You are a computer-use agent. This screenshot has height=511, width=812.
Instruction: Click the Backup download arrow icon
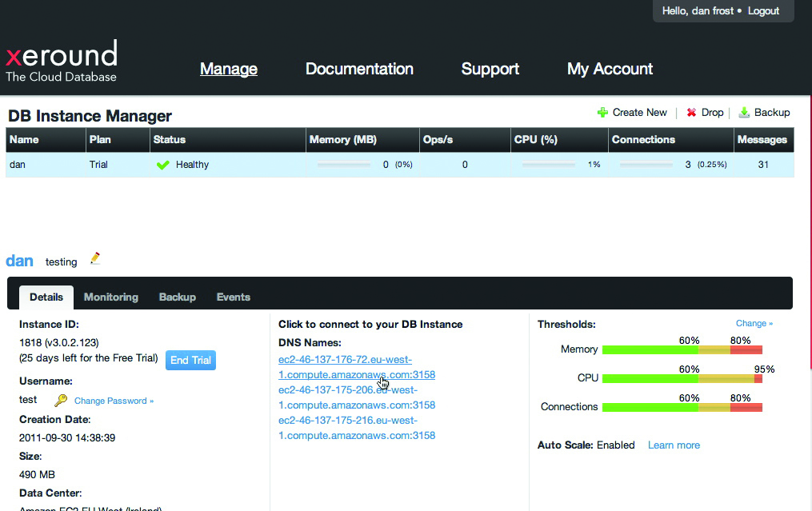[x=744, y=112]
